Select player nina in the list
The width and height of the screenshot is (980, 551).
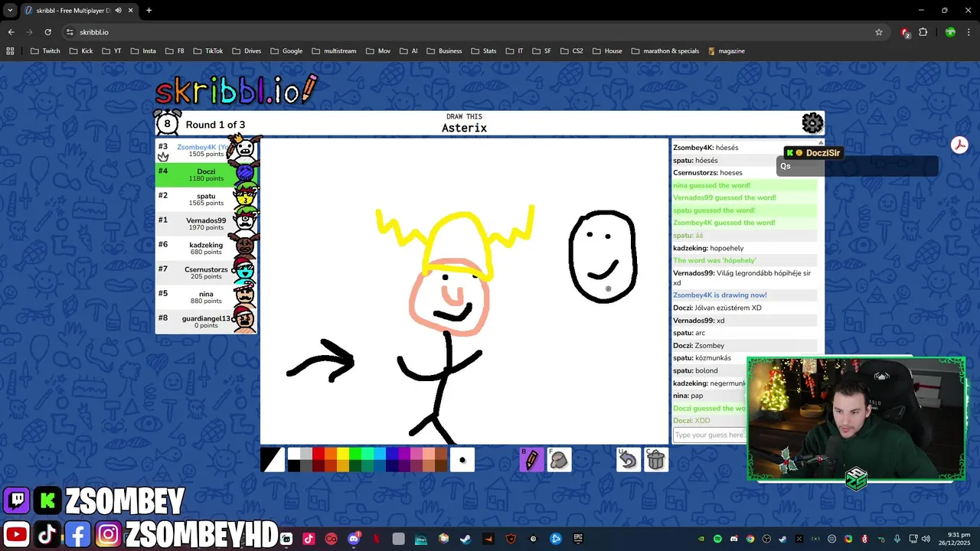point(207,297)
